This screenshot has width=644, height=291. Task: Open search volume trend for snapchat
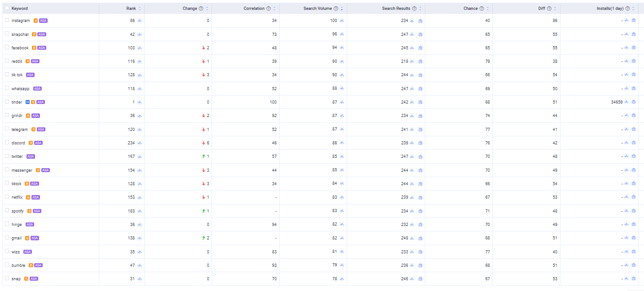click(342, 34)
